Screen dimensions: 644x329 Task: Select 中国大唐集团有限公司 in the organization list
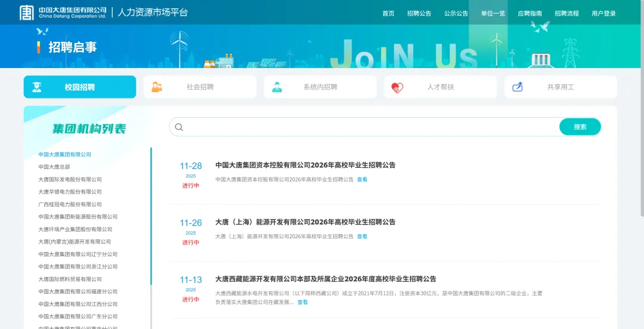(64, 155)
